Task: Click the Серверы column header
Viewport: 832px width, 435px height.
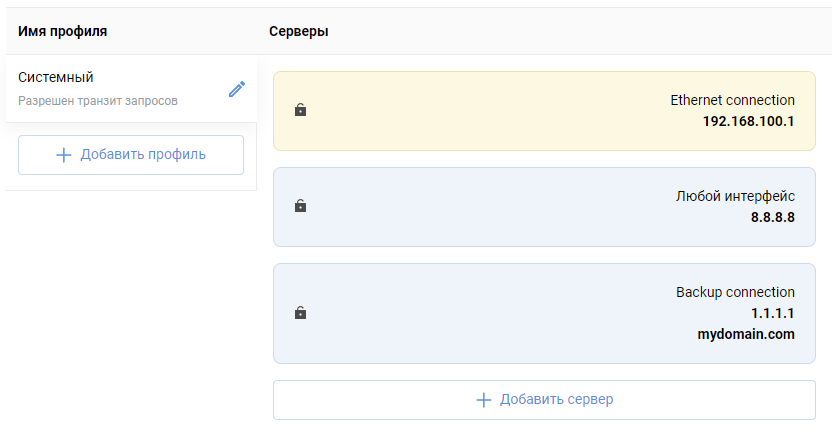Action: [299, 31]
